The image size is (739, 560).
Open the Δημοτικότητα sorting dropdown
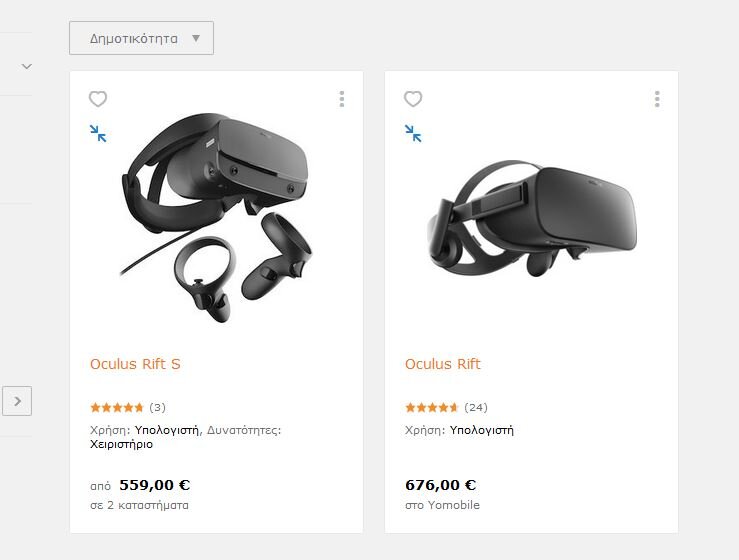[x=141, y=38]
